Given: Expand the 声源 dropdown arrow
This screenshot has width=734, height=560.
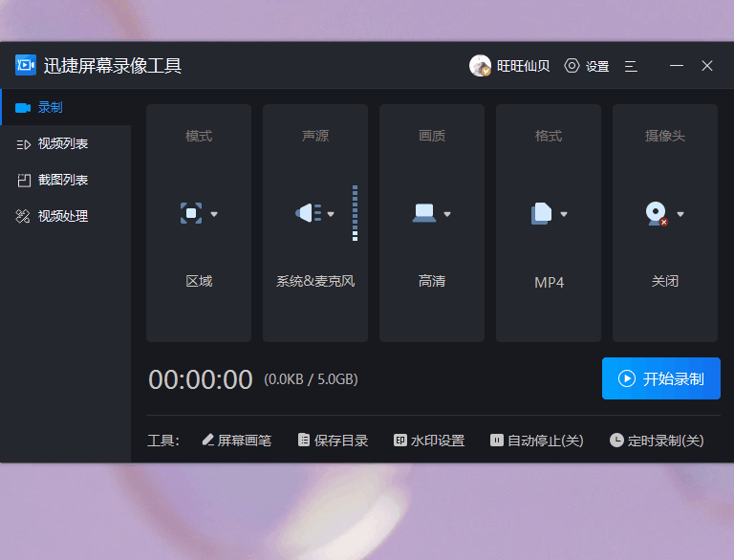Looking at the screenshot, I should (331, 214).
